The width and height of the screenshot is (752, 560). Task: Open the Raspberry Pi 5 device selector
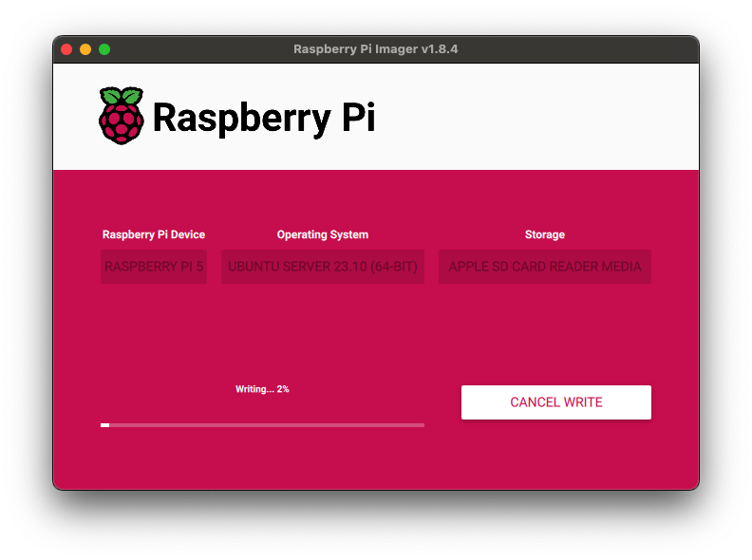(154, 267)
